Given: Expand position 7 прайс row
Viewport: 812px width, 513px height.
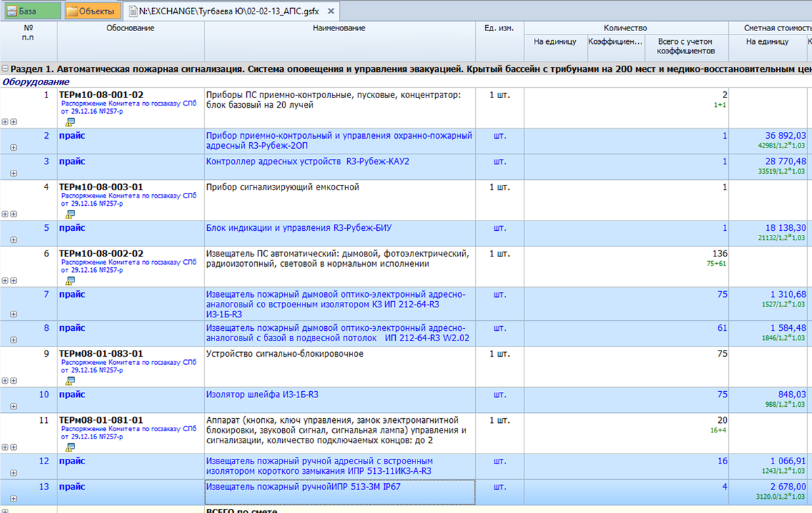Looking at the screenshot, I should pos(13,314).
